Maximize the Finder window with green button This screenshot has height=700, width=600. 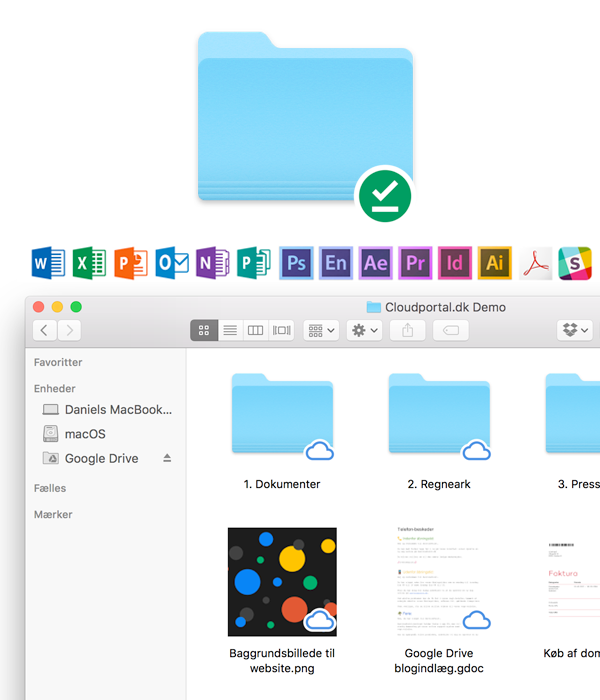coord(76,307)
